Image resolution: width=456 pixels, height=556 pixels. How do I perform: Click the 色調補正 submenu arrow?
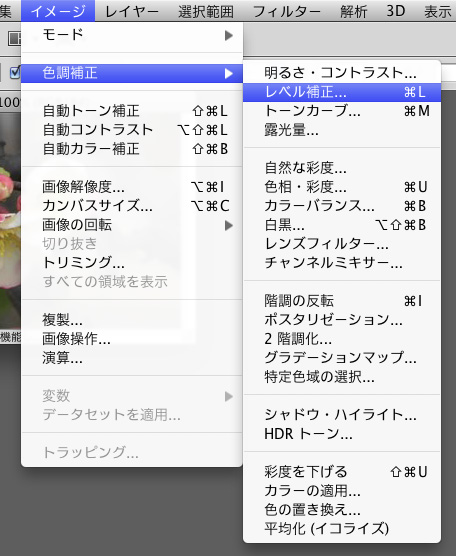(229, 73)
